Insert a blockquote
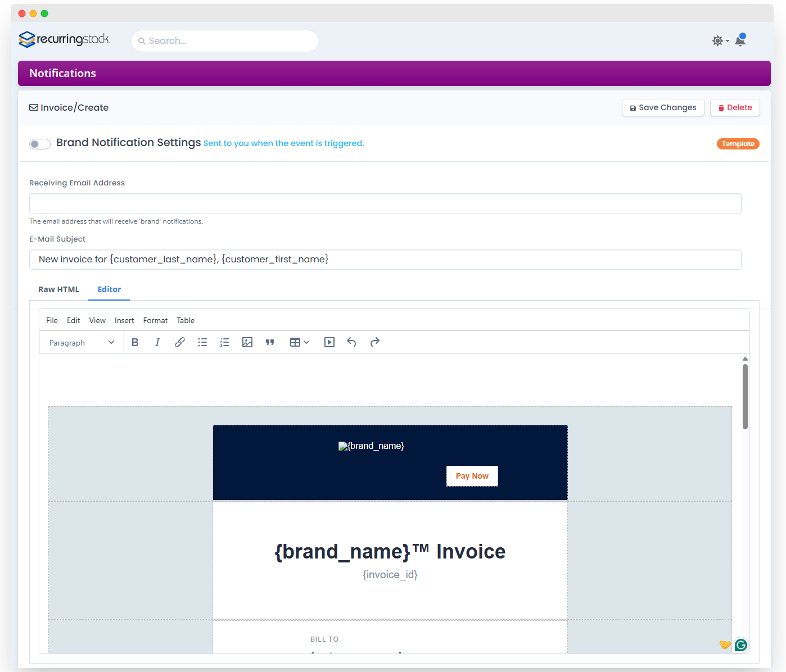 [x=270, y=342]
